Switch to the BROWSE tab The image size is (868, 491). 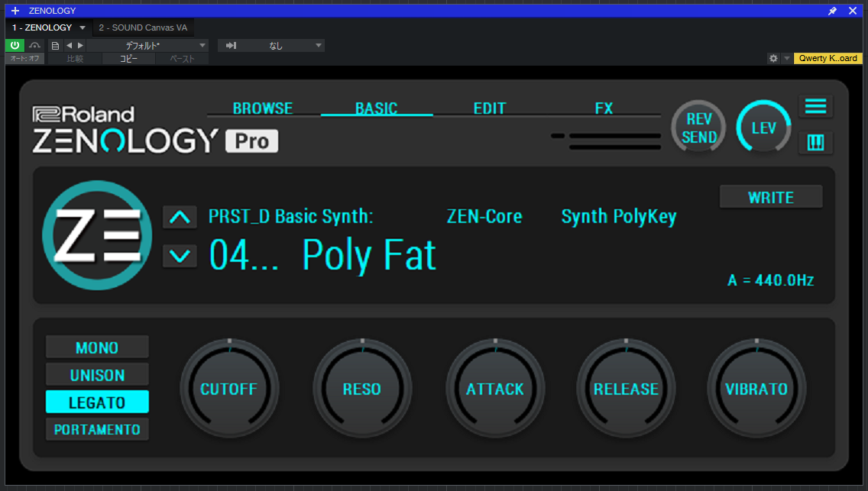click(x=262, y=108)
